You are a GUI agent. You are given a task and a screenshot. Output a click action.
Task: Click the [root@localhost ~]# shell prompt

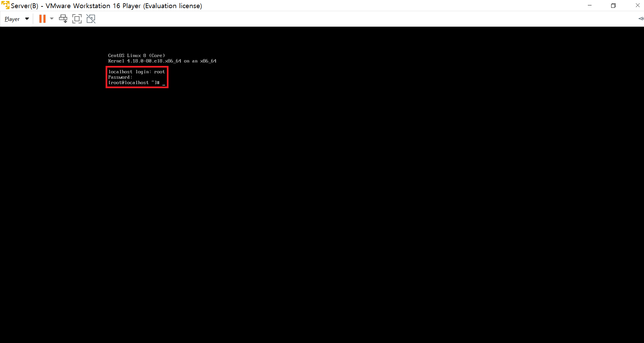coord(134,83)
